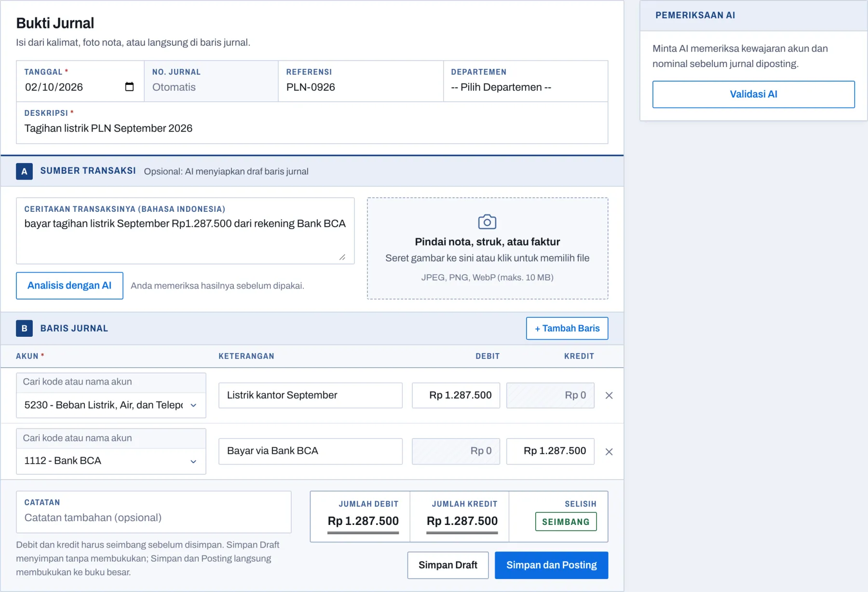Click the account search box above Bank BCA
Viewport: 868px width, 592px height.
pos(111,438)
